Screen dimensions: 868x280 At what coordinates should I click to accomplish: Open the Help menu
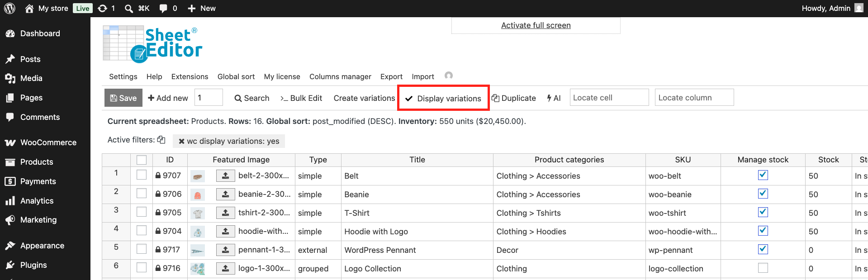[154, 76]
